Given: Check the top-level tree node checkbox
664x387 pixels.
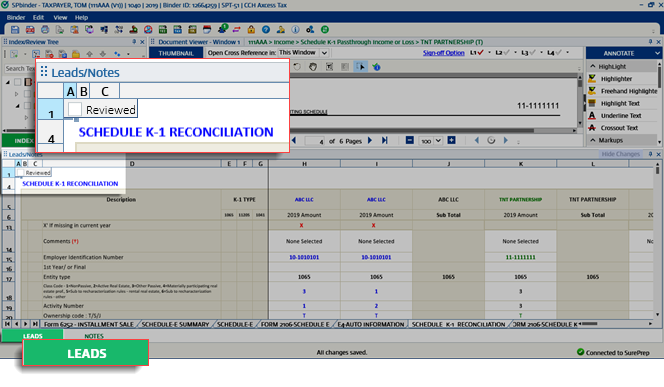Looking at the screenshot, I should (18, 82).
